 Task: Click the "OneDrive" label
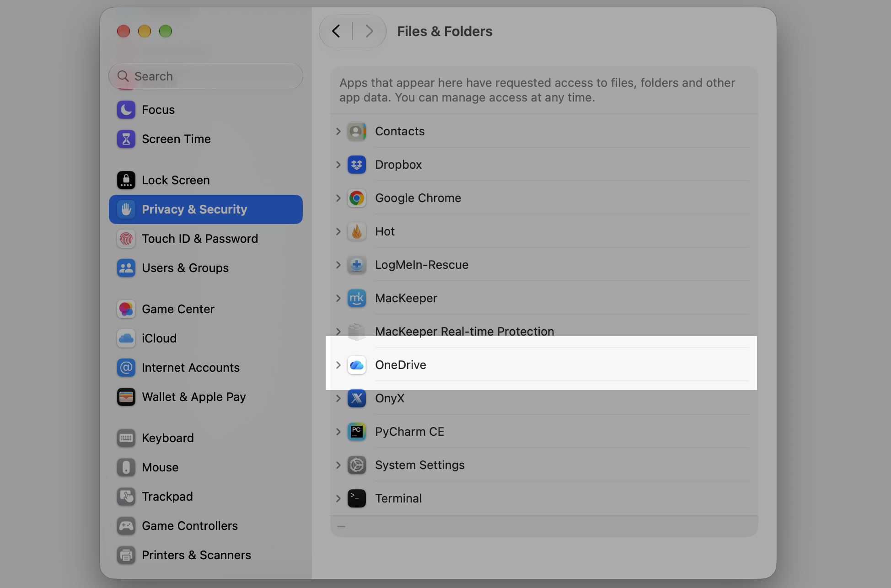(401, 365)
